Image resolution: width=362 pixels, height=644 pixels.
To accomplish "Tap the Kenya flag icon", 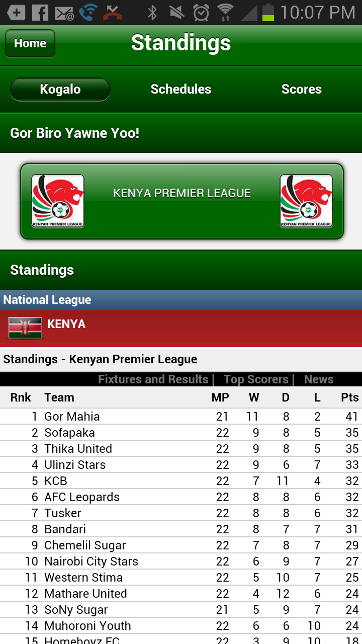I will 25,328.
